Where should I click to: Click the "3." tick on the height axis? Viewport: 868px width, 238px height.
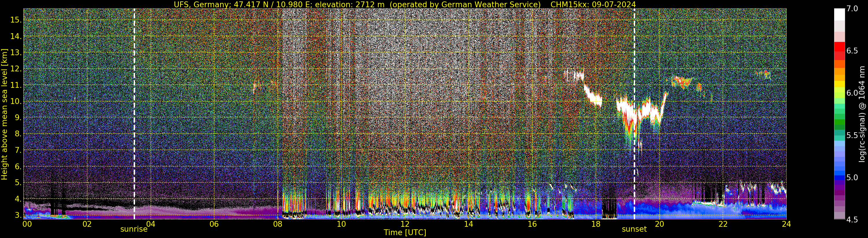click(x=18, y=215)
